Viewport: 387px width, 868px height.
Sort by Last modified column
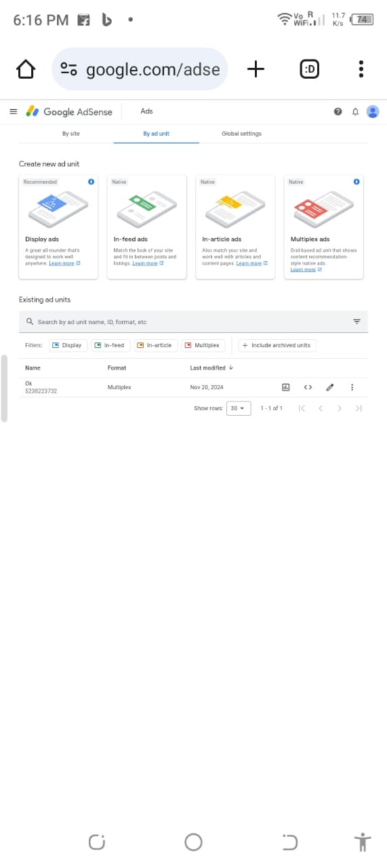[212, 368]
